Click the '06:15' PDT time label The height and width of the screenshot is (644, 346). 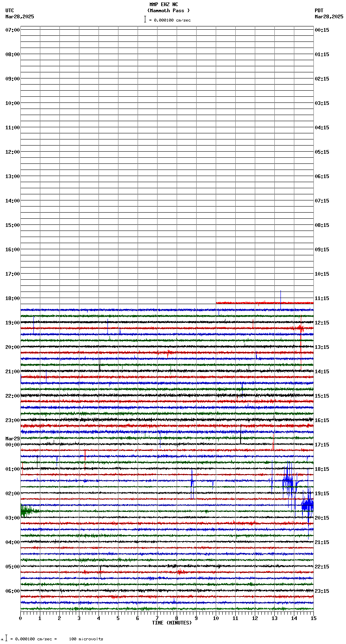point(322,176)
